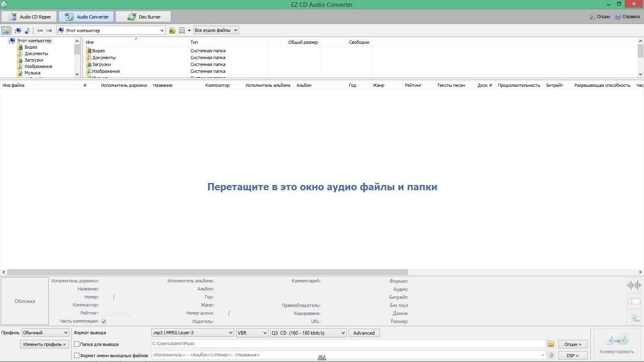This screenshot has width=644, height=362.
Task: Go forward with the right arrow icon
Action: click(49, 31)
